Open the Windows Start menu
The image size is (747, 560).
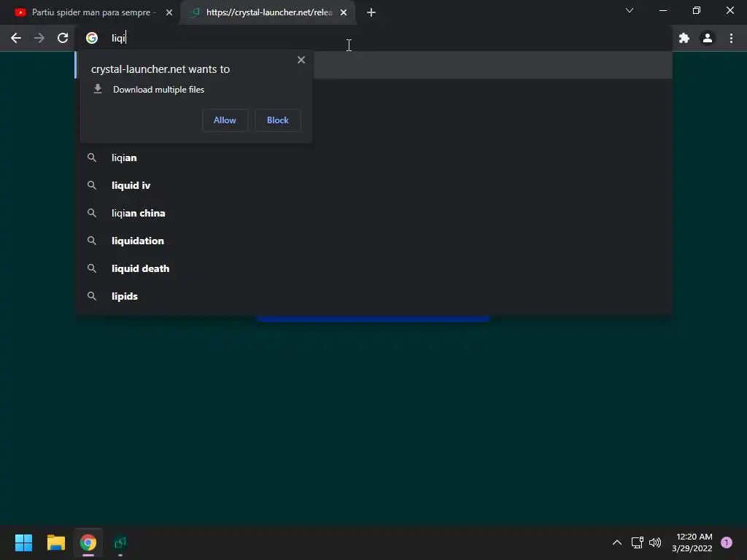[x=23, y=542]
